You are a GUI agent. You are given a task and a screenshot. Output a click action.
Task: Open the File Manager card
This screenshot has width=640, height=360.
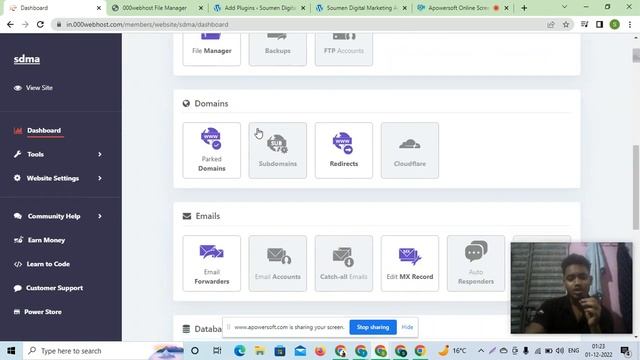point(211,49)
